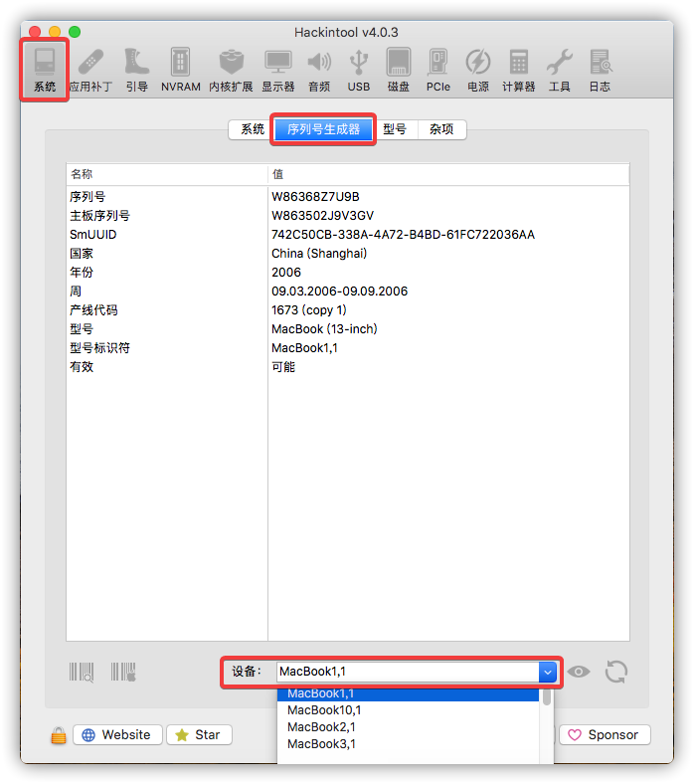Select the 产线代码 row name

tap(93, 310)
